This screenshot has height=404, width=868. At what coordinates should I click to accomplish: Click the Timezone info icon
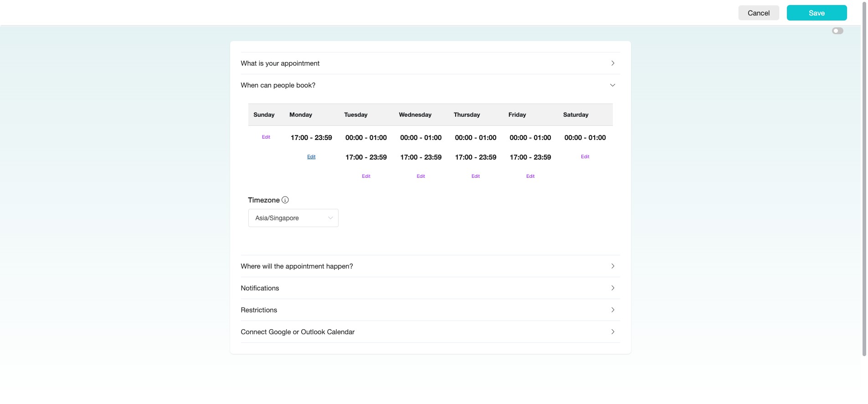coord(285,200)
